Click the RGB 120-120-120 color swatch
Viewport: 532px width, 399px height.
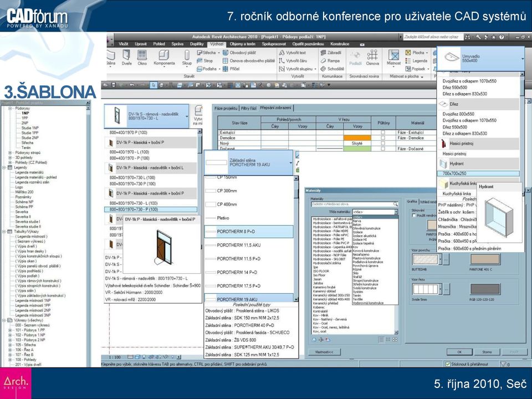(x=485, y=289)
